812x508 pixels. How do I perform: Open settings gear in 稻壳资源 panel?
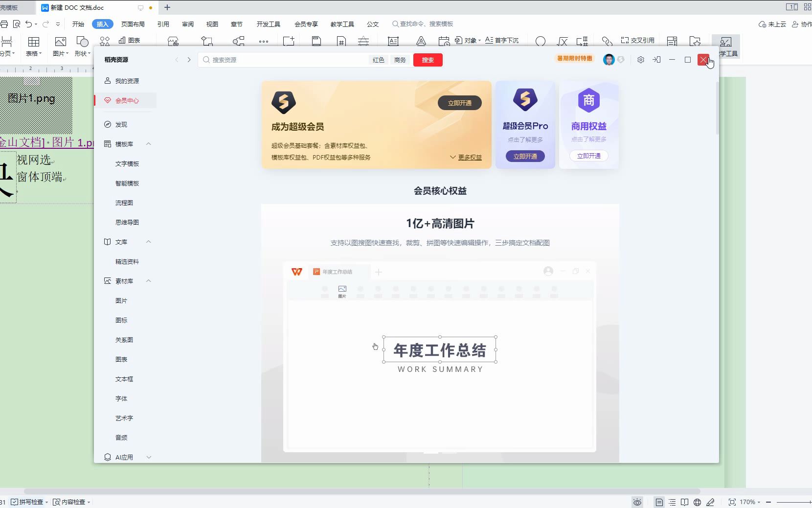point(640,59)
